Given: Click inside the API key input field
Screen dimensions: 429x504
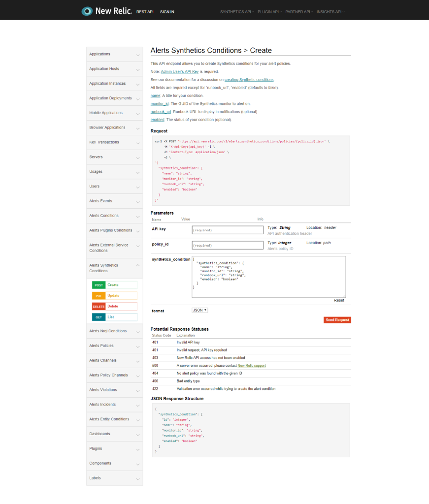Looking at the screenshot, I should [x=228, y=229].
